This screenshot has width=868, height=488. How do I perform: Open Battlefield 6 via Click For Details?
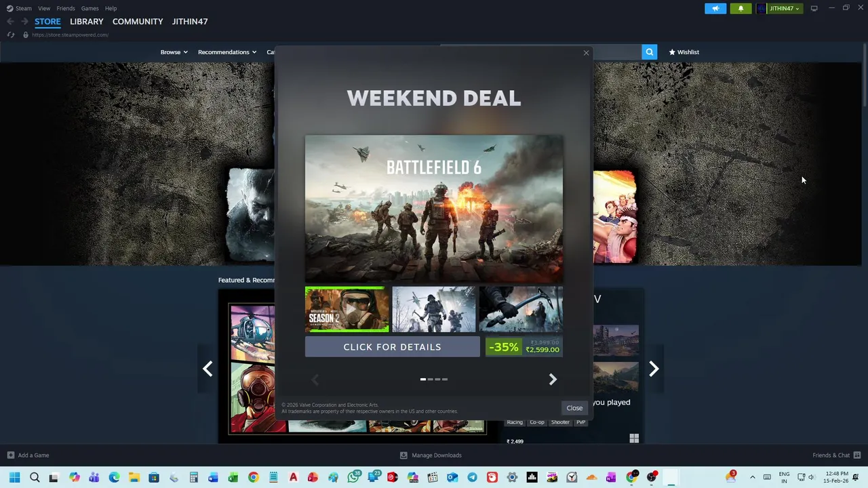(392, 347)
